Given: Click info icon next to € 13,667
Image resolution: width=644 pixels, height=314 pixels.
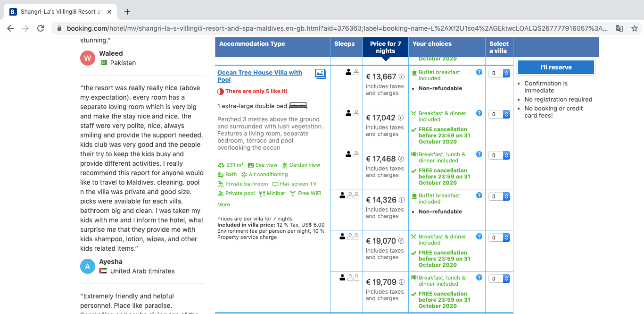Looking at the screenshot, I should tap(402, 76).
